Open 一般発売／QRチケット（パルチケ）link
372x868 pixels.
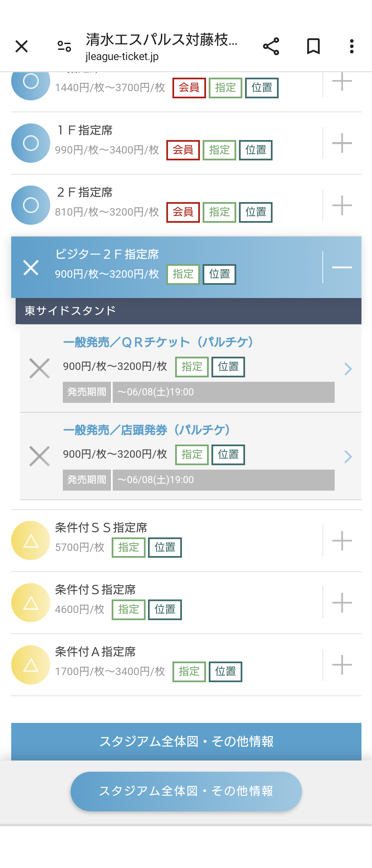158,342
